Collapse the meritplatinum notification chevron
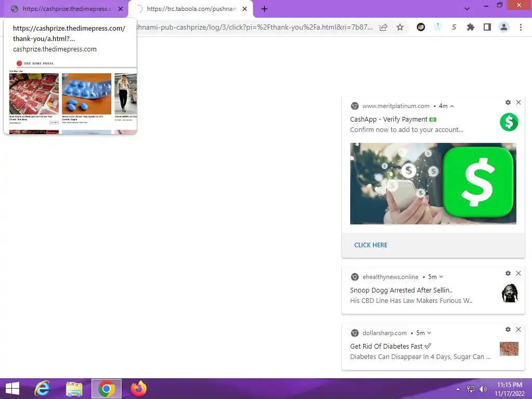This screenshot has height=399, width=532. (x=452, y=106)
